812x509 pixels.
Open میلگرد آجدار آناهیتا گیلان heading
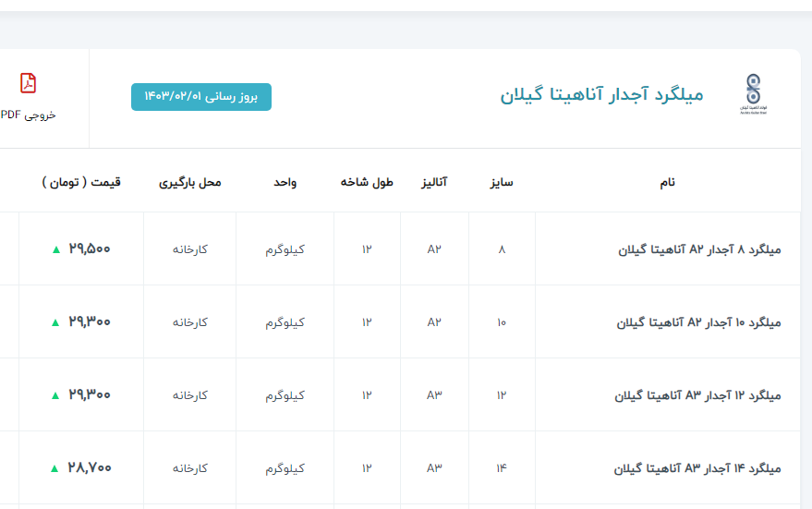[x=601, y=95]
